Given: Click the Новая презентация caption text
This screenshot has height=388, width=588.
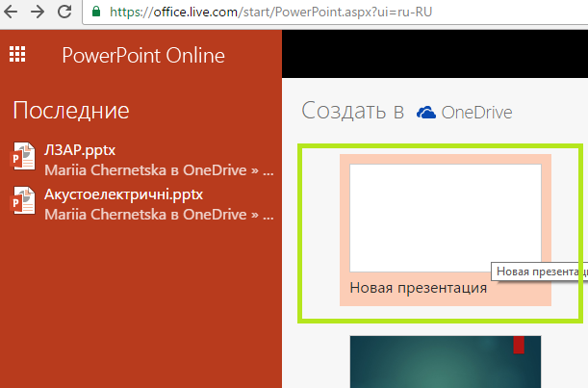Looking at the screenshot, I should tap(418, 288).
